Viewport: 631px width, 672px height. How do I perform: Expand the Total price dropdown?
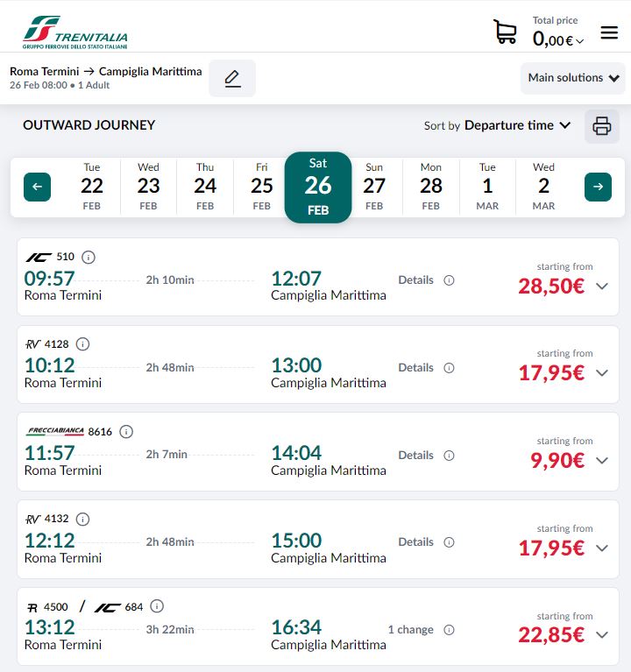click(x=558, y=39)
